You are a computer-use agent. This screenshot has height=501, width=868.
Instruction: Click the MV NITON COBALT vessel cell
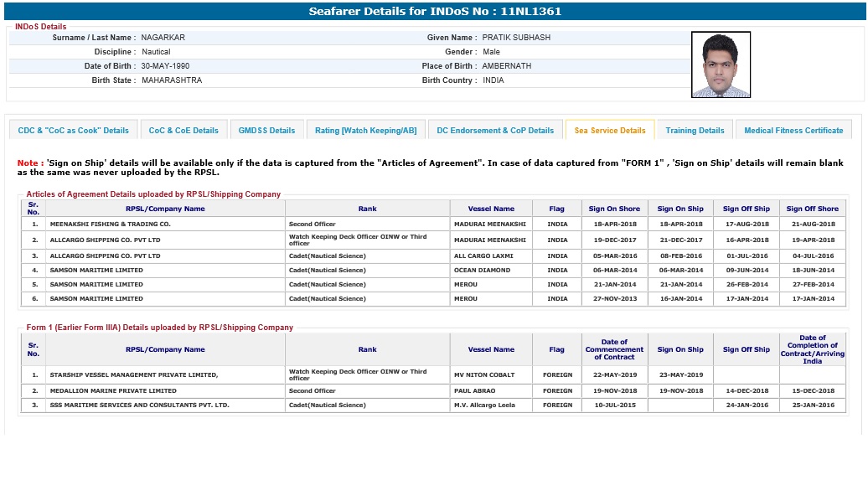484,374
